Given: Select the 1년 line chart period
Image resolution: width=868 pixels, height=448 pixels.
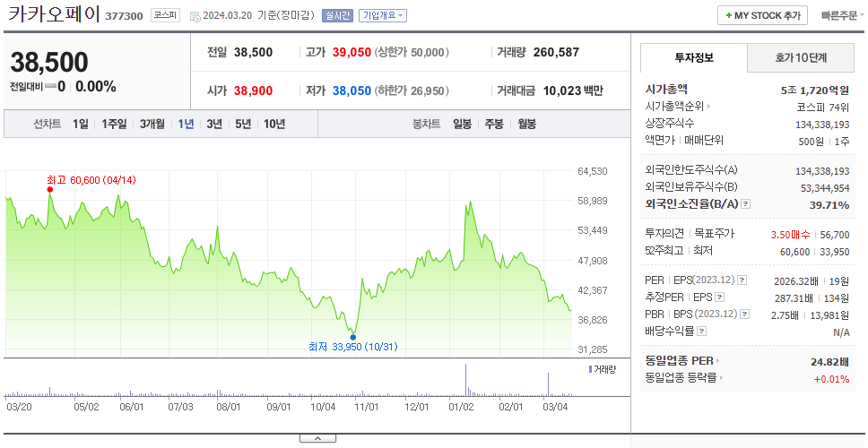Looking at the screenshot, I should (x=186, y=125).
